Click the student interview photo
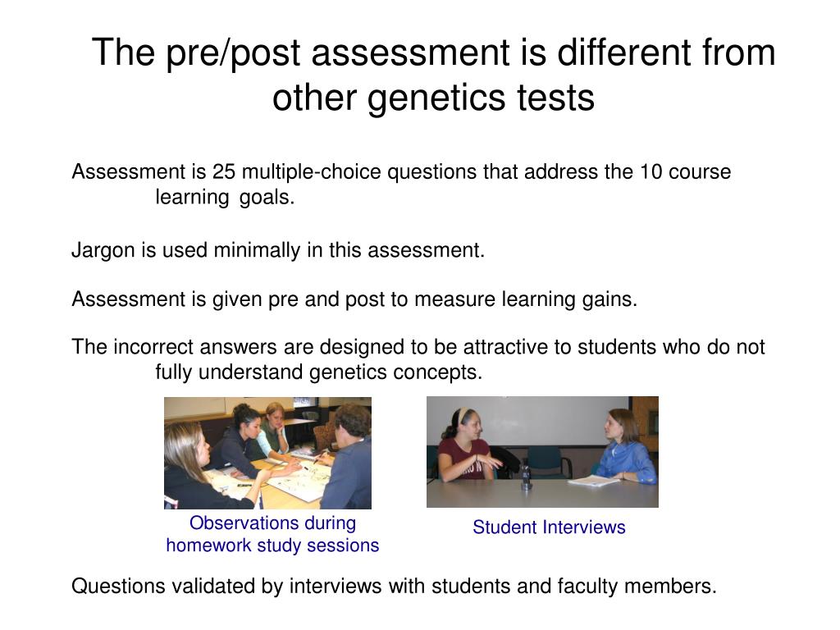Screen dimensions: 840x630 pos(542,452)
